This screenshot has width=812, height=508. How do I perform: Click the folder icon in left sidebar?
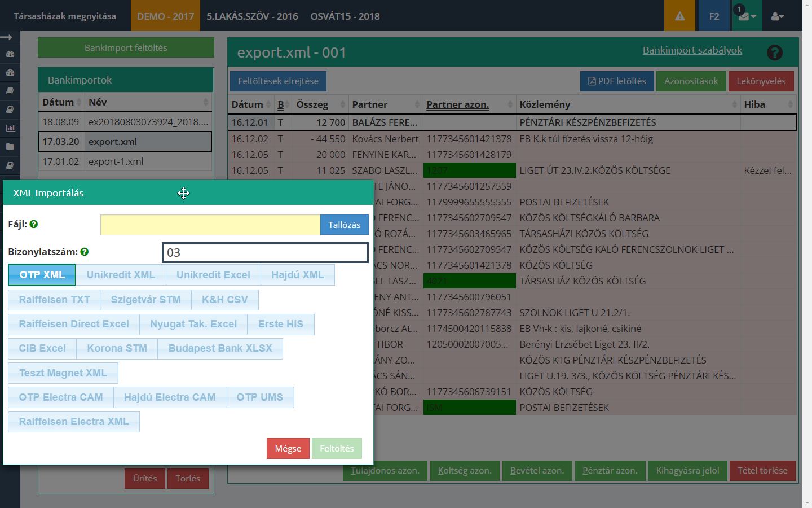10,147
